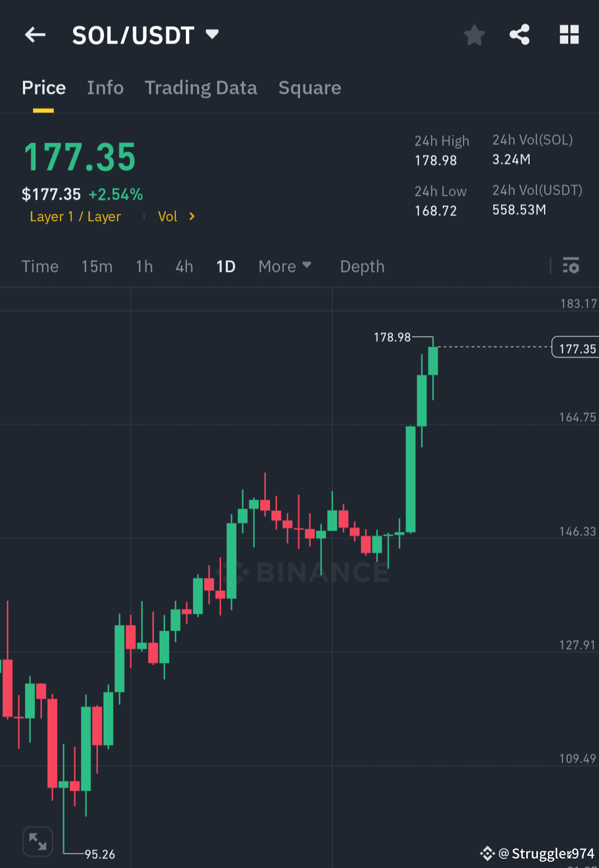Select the 4h timeframe option
599x868 pixels.
[184, 267]
